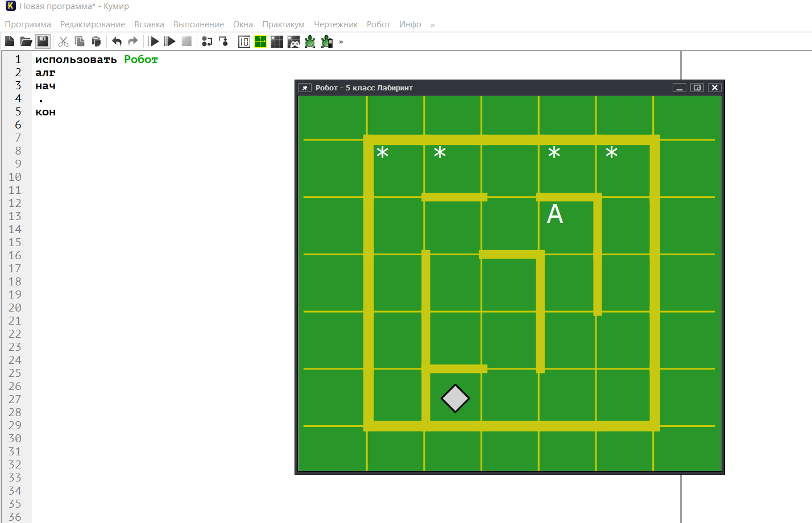Open the Программа menu

(x=28, y=24)
